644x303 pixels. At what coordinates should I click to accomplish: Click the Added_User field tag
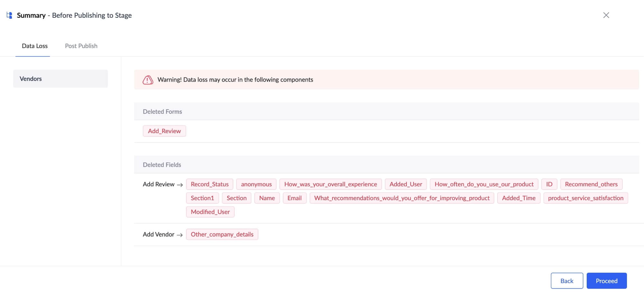click(x=406, y=184)
